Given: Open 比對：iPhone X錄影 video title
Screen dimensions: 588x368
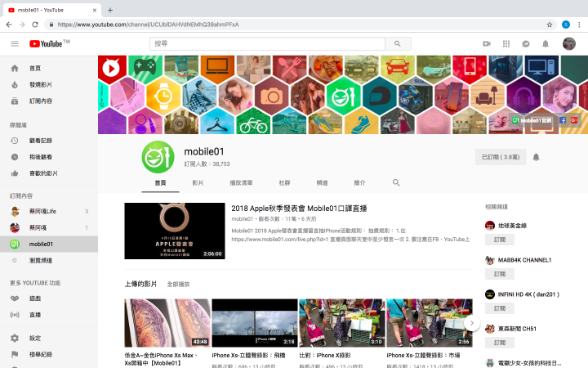Looking at the screenshot, I should [x=325, y=355].
